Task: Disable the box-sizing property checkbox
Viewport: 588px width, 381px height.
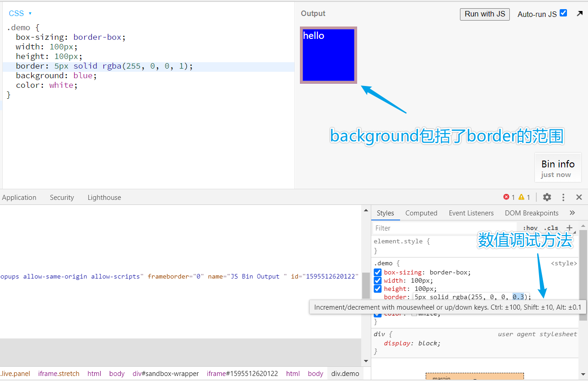Action: coord(378,272)
